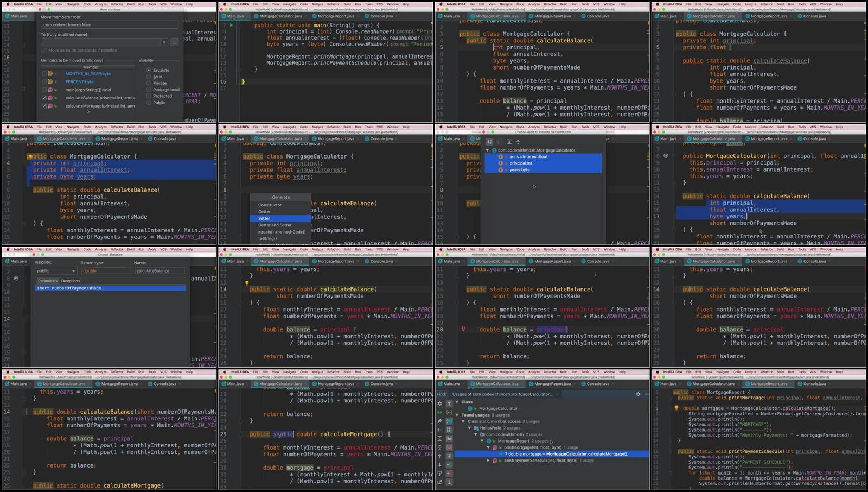Click the funnel filter icon in Find usages panel
The image size is (868, 492).
click(449, 403)
